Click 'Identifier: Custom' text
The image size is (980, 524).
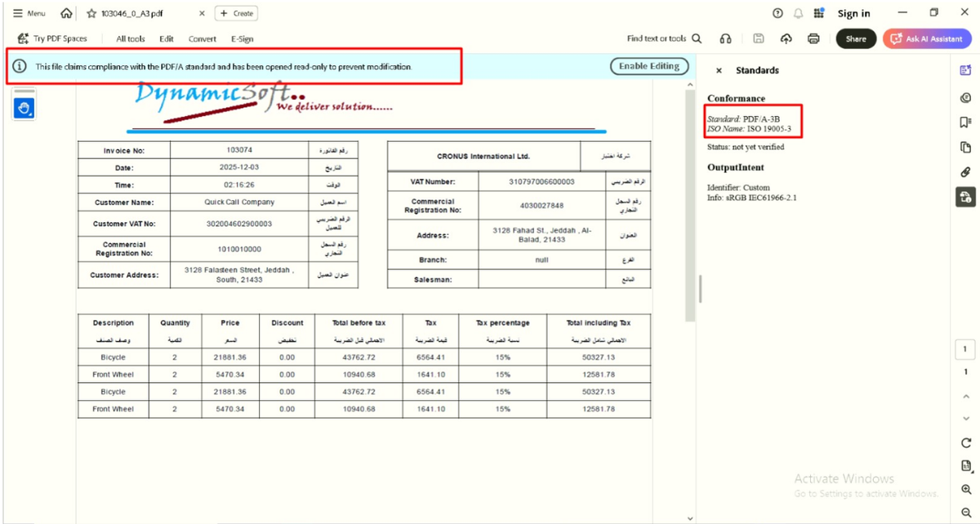point(738,188)
